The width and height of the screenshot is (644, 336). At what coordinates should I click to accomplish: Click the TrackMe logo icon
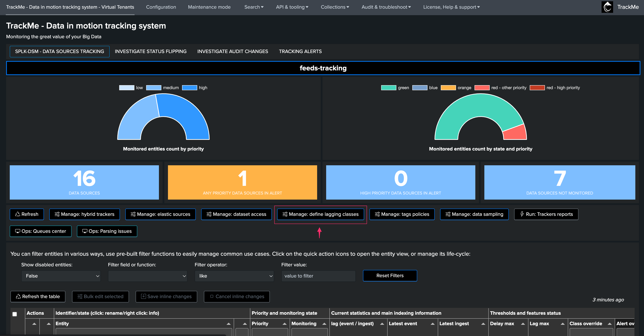607,7
